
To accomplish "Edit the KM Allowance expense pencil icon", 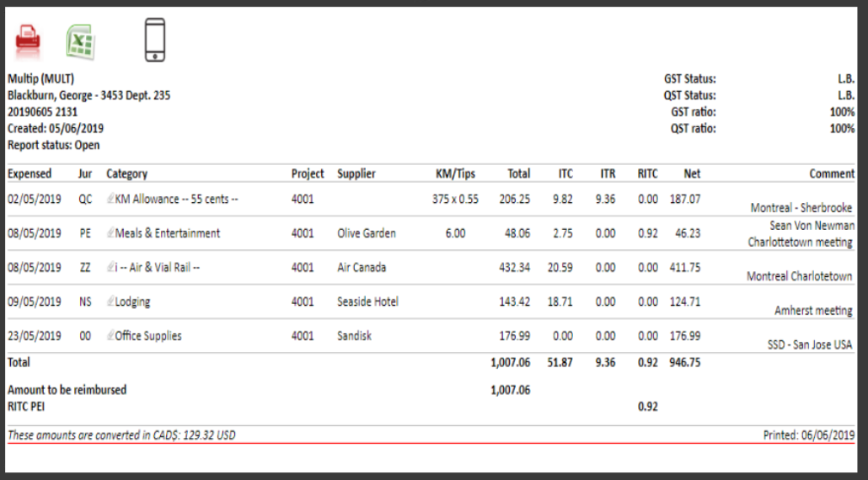I will 110,199.
